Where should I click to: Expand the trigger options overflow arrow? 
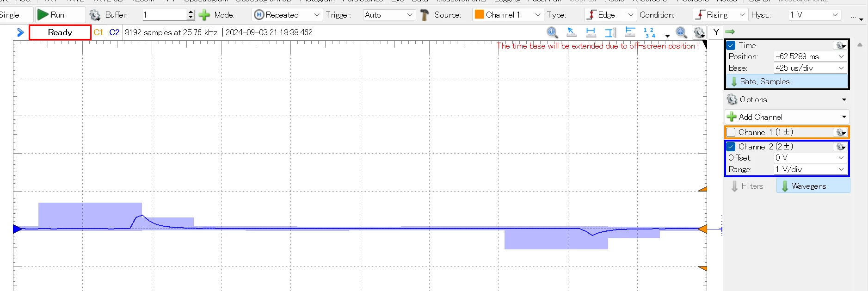click(861, 19)
